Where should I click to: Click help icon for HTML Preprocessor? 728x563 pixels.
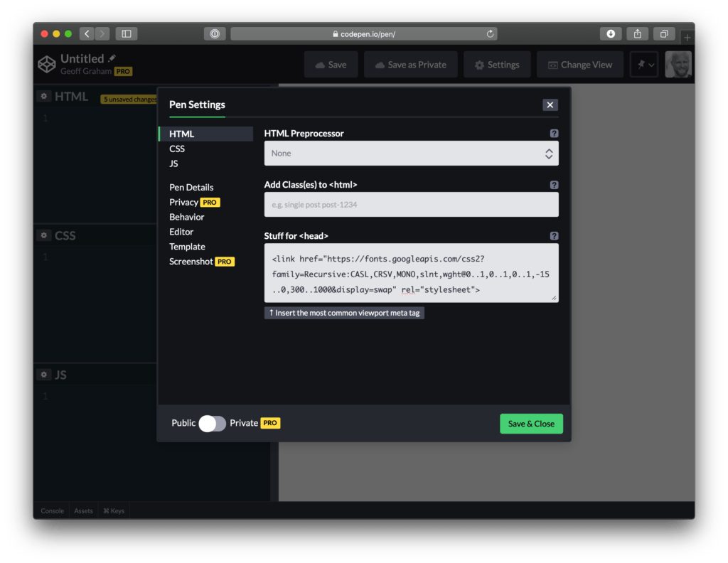(x=554, y=134)
